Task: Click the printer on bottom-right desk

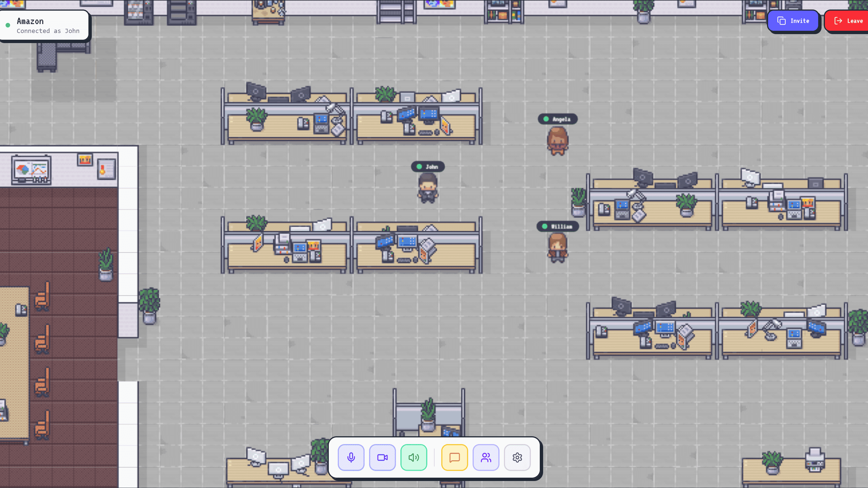Action: tap(815, 460)
